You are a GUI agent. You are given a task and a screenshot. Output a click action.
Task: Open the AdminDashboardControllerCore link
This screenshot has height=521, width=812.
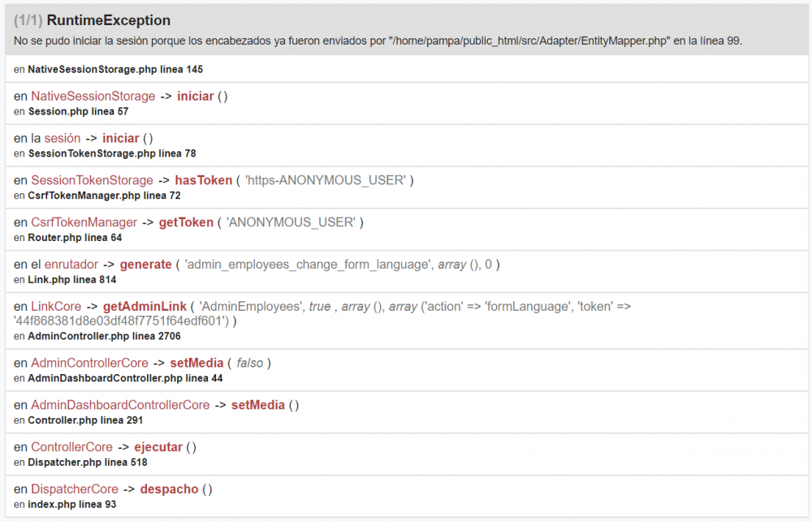point(119,405)
